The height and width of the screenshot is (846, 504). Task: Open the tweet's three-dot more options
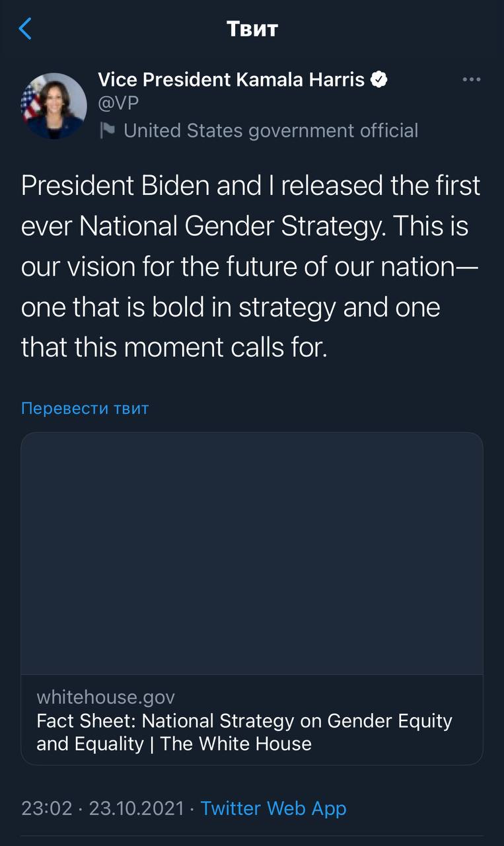pos(471,80)
